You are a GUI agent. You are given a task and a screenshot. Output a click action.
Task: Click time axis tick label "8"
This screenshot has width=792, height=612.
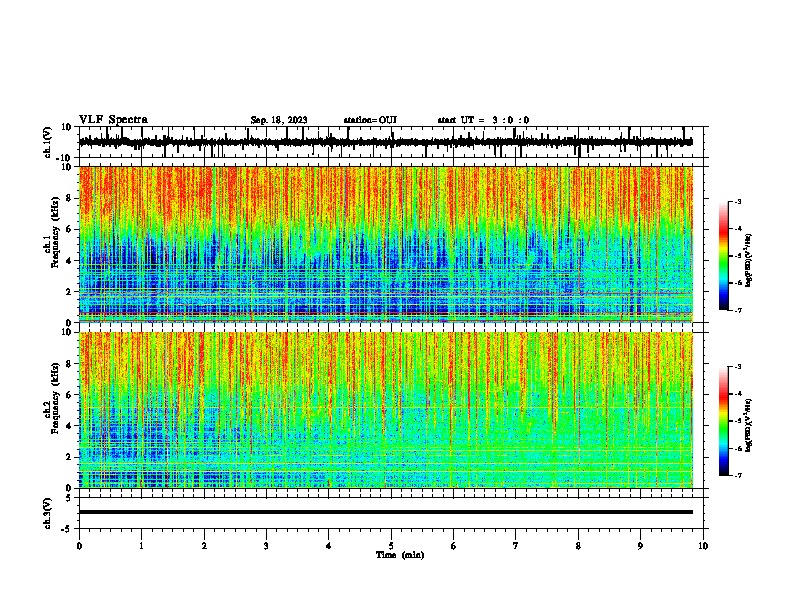pyautogui.click(x=578, y=546)
